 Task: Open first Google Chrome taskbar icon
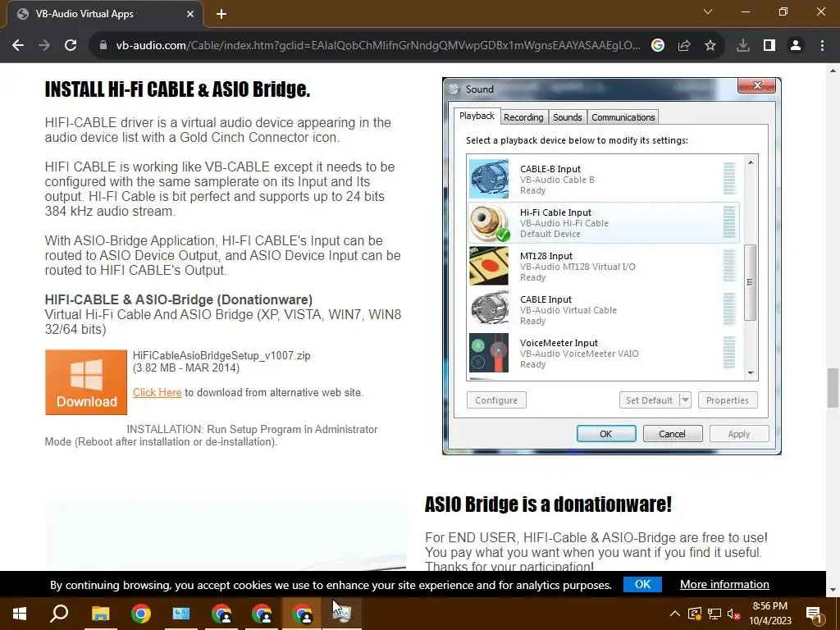pyautogui.click(x=141, y=614)
